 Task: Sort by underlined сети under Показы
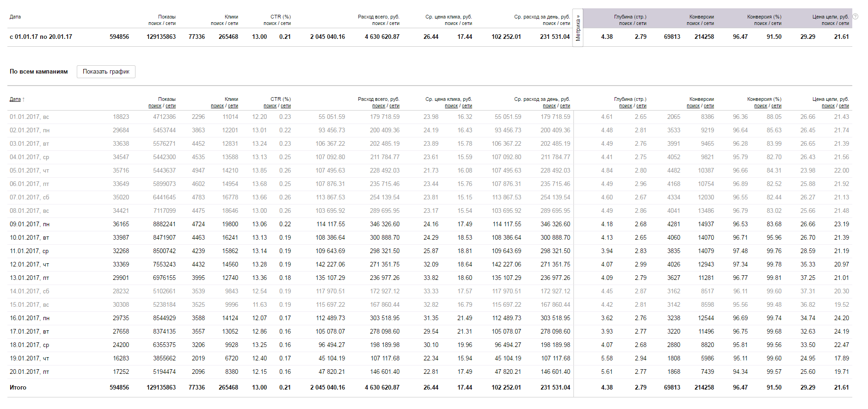click(x=171, y=106)
